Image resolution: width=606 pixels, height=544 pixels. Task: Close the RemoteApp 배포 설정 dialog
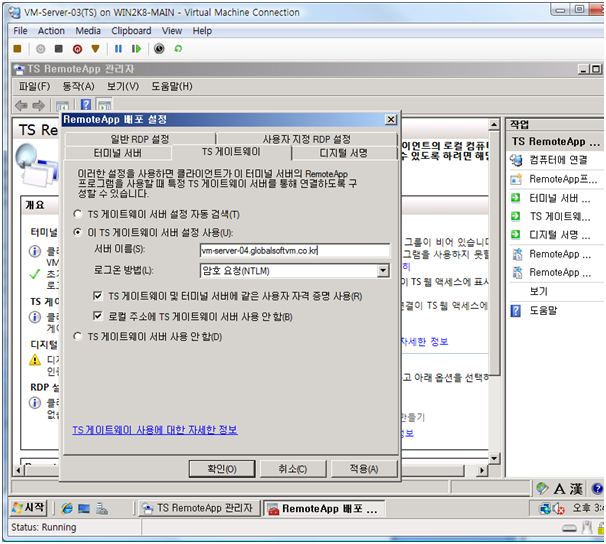[x=391, y=120]
